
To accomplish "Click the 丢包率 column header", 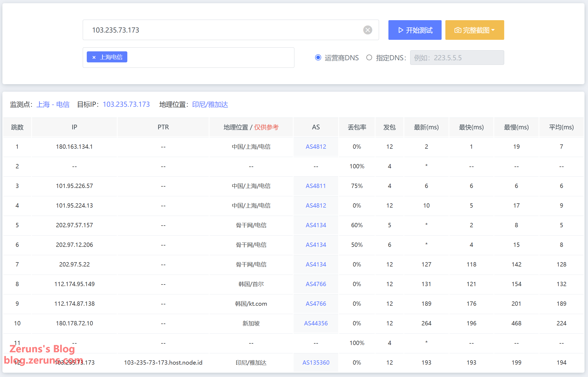I will [357, 127].
